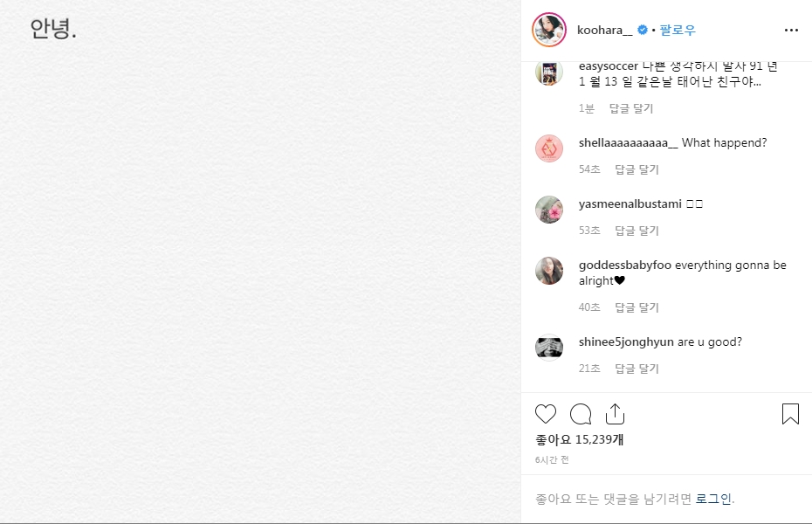
Task: Reply to shinee5jonghyun comment using 답글 달기
Action: [x=637, y=369]
